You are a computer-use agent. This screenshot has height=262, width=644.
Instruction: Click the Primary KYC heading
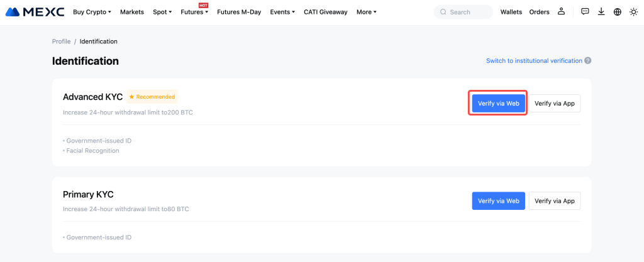[x=88, y=194]
